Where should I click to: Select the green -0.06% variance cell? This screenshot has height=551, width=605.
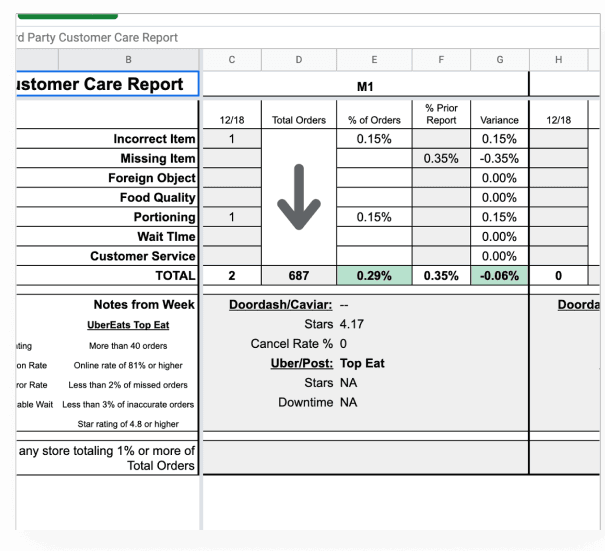tap(499, 275)
